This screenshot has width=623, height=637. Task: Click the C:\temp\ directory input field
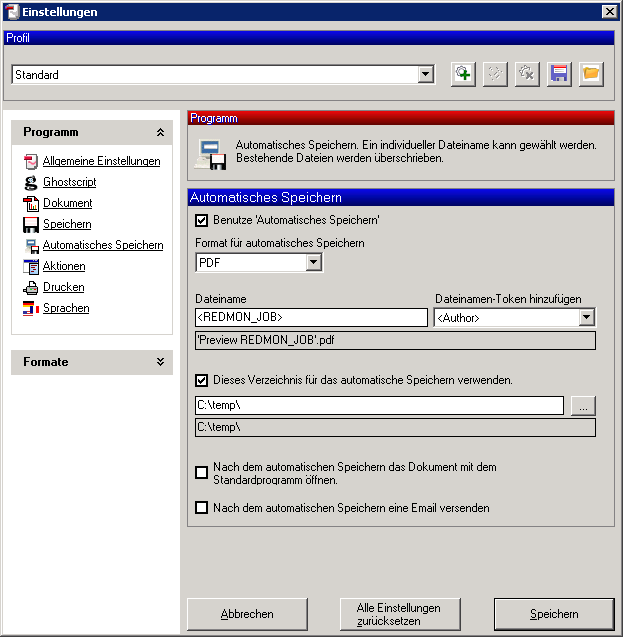[x=379, y=405]
